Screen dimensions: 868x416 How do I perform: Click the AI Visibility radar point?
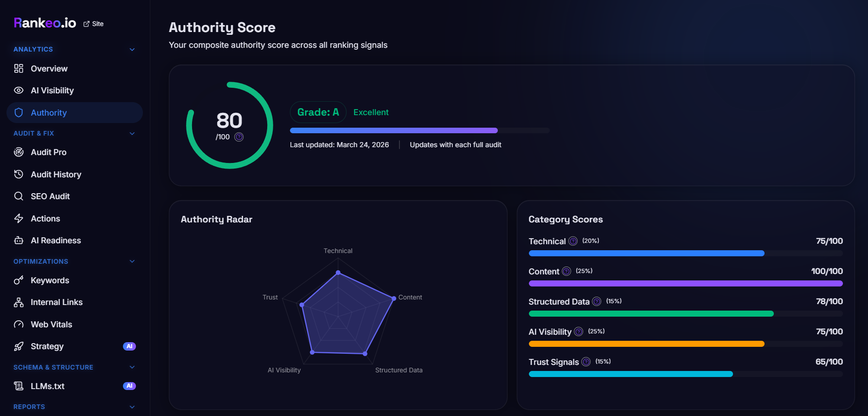[x=312, y=352]
